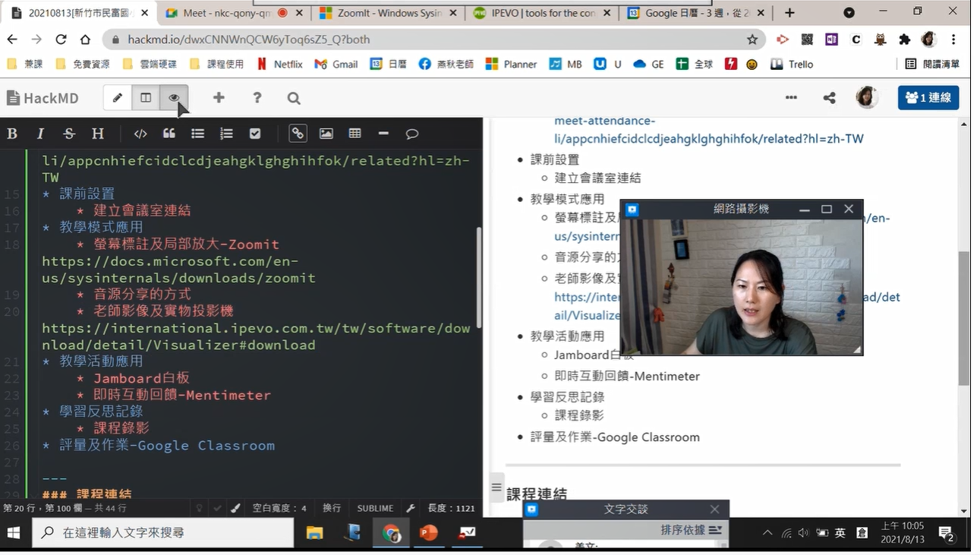Insert a code block

pyautogui.click(x=140, y=134)
